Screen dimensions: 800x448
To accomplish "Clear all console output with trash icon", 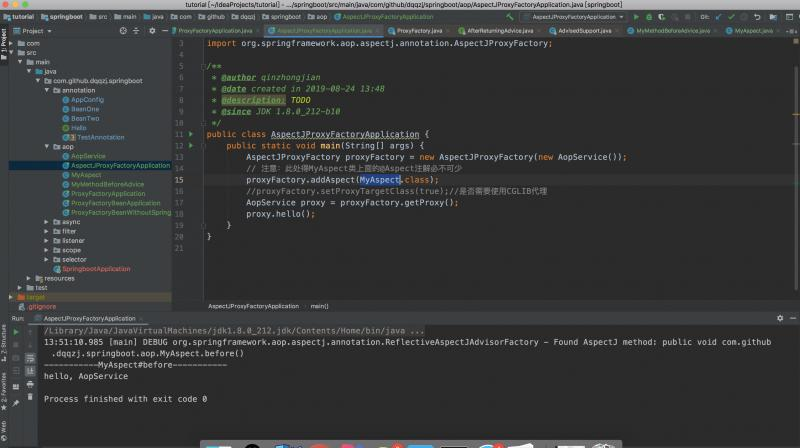I will point(30,396).
